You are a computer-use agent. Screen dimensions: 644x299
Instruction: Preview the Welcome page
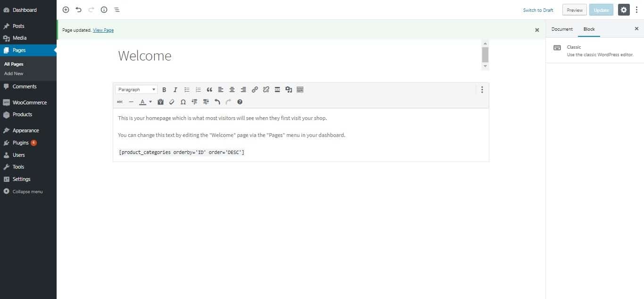coord(574,9)
